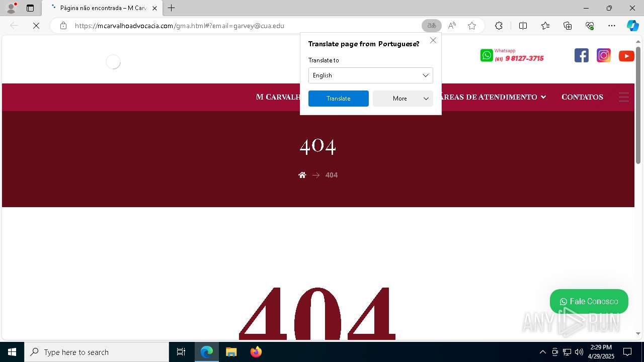
Task: Add this page to favorites star
Action: pos(472,26)
